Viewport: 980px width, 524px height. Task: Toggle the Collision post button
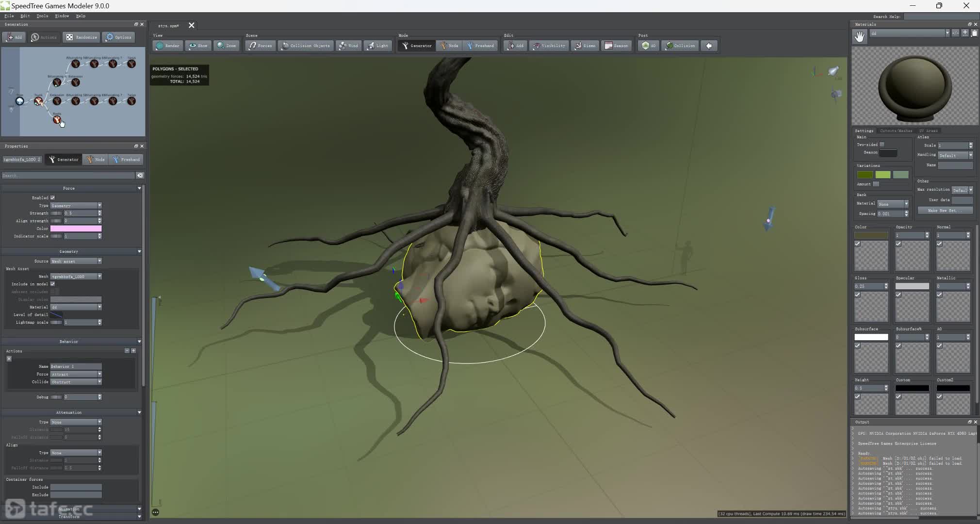tap(680, 46)
